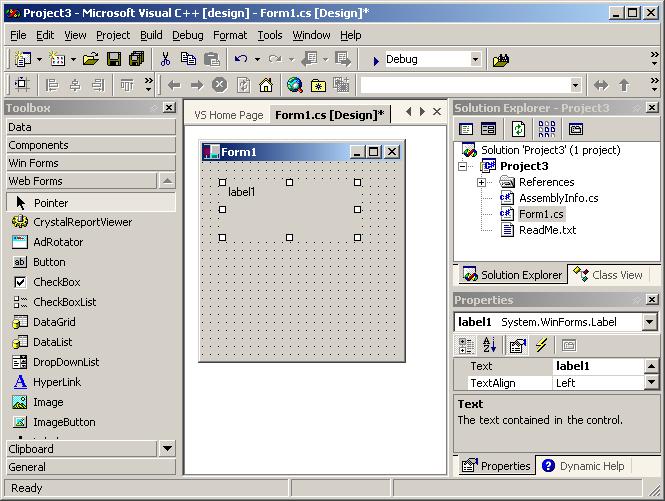This screenshot has width=665, height=501.
Task: Click the Text property value field label1
Action: pyautogui.click(x=598, y=366)
